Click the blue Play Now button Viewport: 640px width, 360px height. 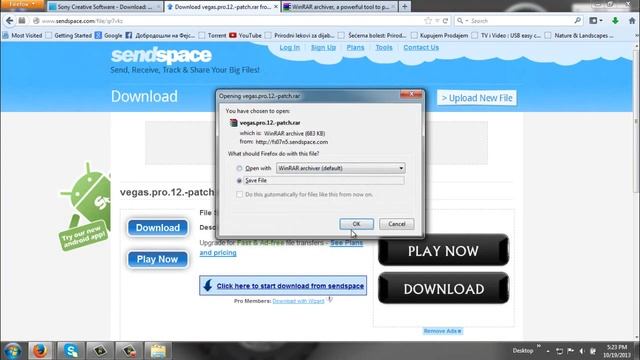click(158, 259)
